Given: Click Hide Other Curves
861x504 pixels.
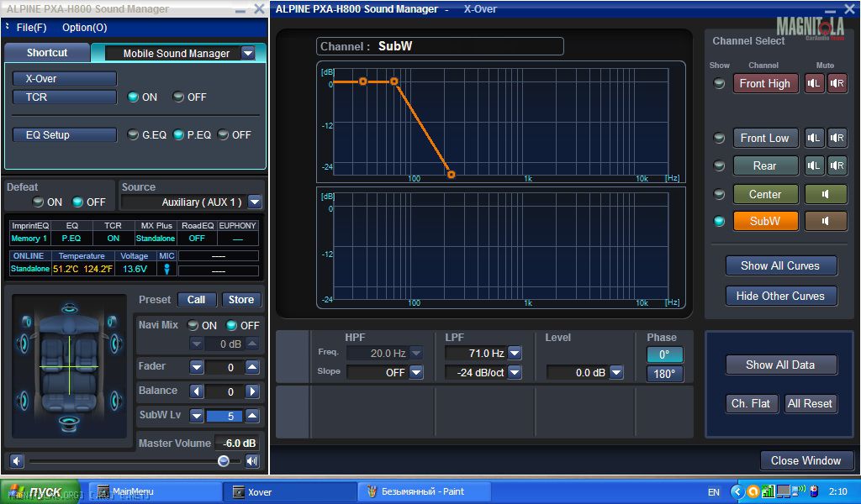Looking at the screenshot, I should click(x=781, y=296).
